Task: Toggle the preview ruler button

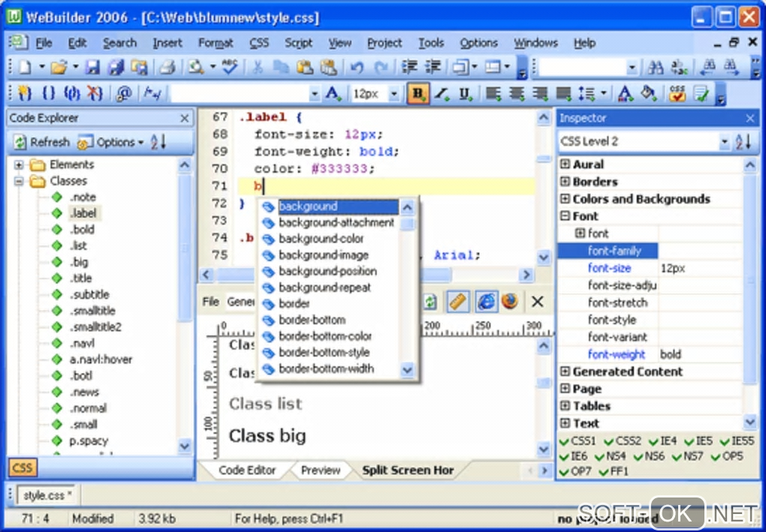Action: tap(458, 302)
